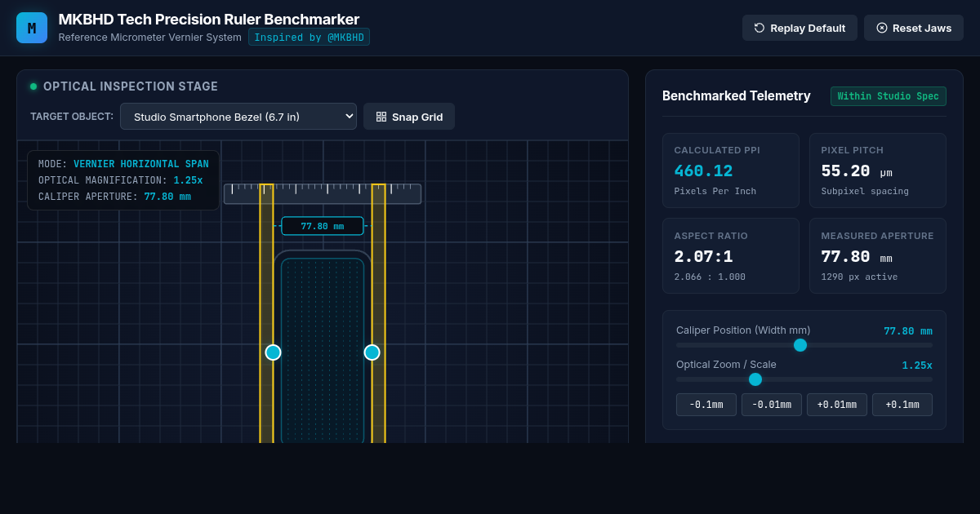The image size is (980, 514).
Task: Open the Target Object dropdown
Action: click(x=238, y=117)
